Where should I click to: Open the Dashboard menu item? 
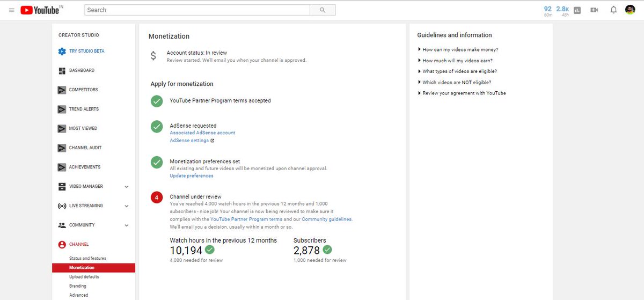pos(82,71)
